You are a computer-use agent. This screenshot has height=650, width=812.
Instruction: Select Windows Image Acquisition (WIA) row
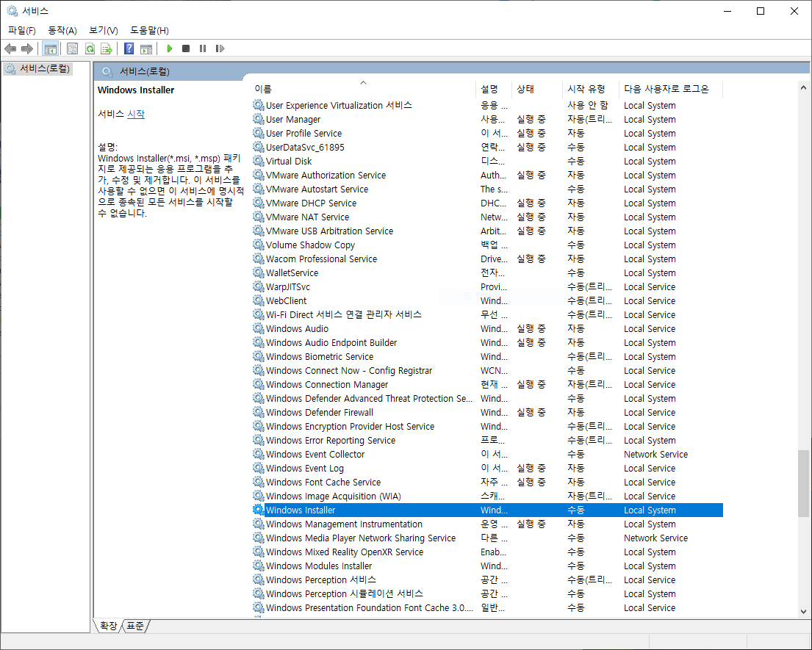coord(487,496)
